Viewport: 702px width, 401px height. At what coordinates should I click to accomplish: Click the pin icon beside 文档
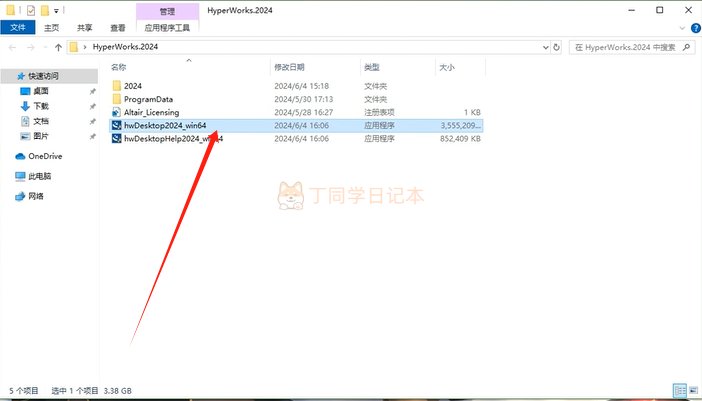pyautogui.click(x=93, y=122)
